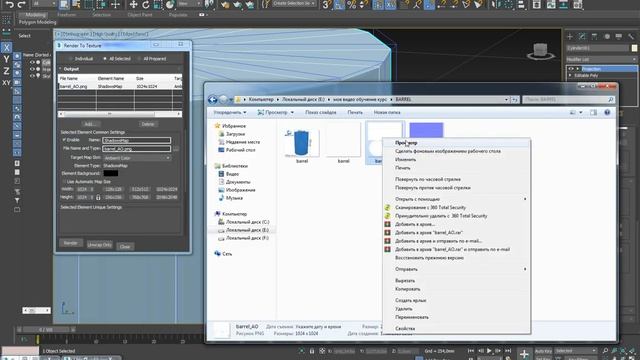Toggle Projection modifier visibility eye
This screenshot has width=640, height=360.
(571, 69)
